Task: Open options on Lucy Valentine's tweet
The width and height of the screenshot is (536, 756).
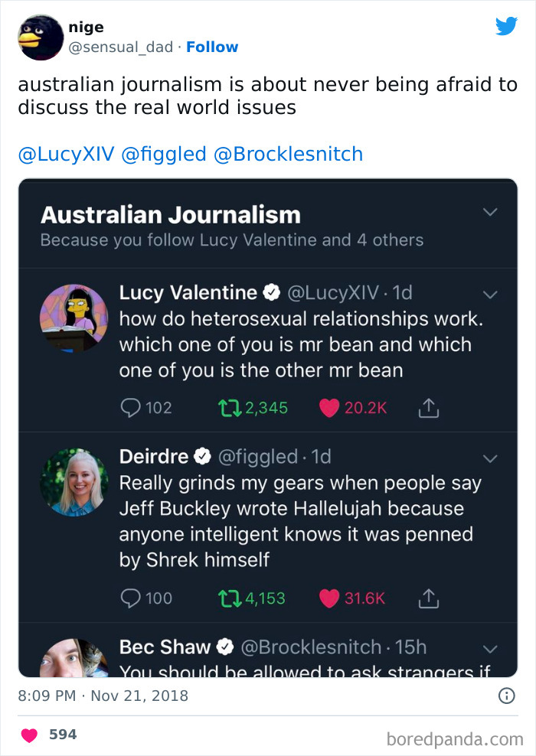Action: (490, 294)
